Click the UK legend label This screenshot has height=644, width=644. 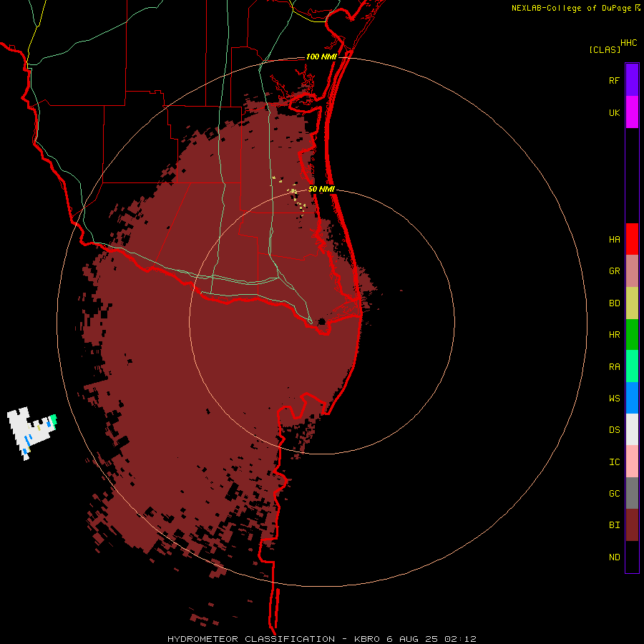click(614, 112)
